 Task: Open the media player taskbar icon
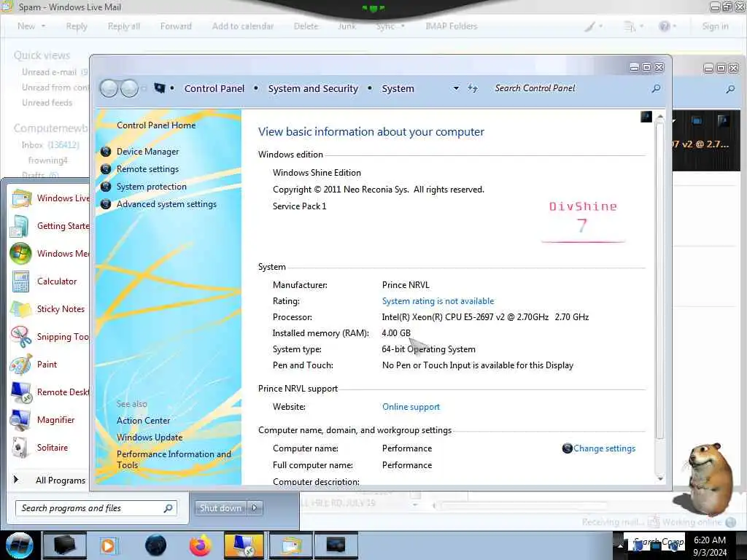pos(109,545)
